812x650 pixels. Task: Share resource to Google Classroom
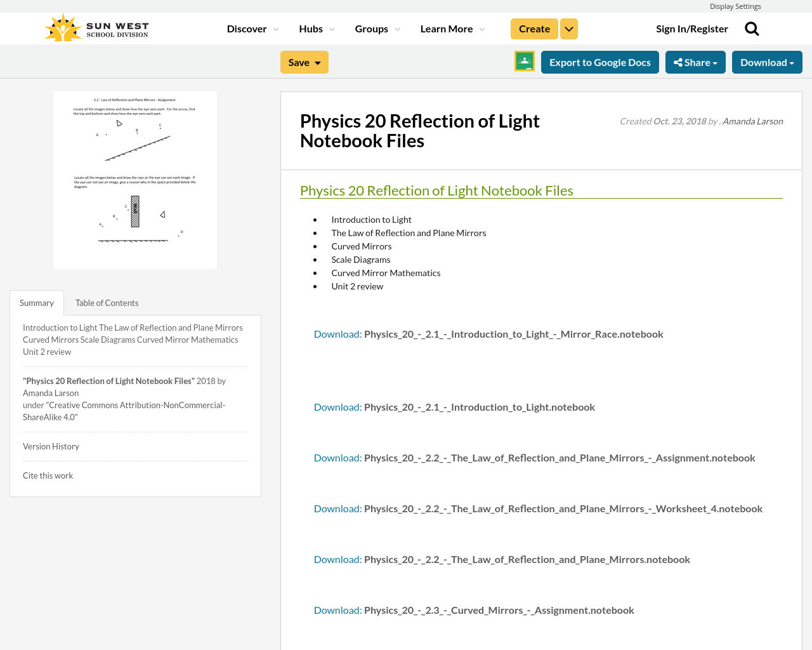pyautogui.click(x=524, y=61)
